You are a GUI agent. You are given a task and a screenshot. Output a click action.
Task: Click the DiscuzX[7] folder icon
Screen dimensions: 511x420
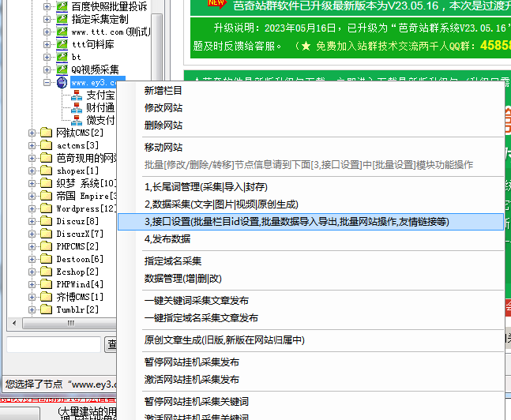(x=47, y=234)
